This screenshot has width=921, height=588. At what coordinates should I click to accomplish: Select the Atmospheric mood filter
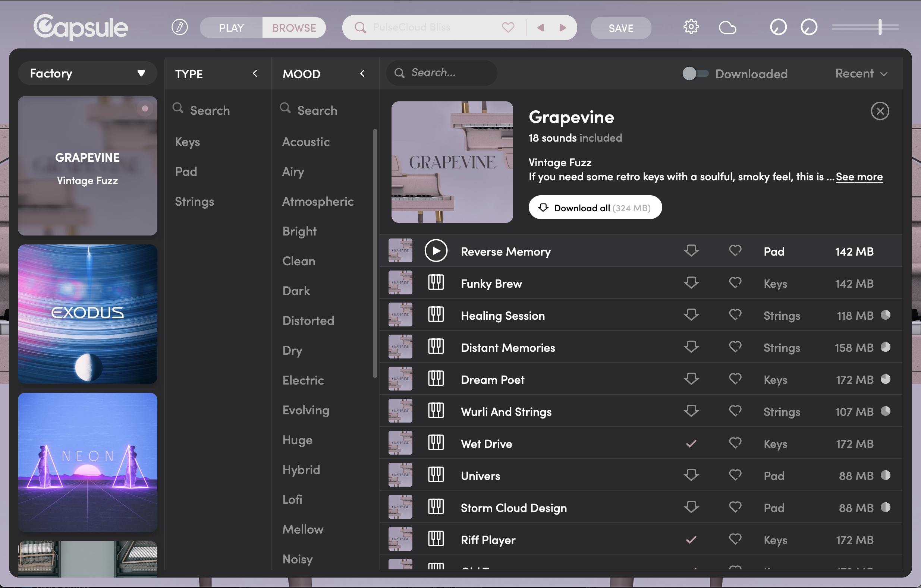point(317,201)
